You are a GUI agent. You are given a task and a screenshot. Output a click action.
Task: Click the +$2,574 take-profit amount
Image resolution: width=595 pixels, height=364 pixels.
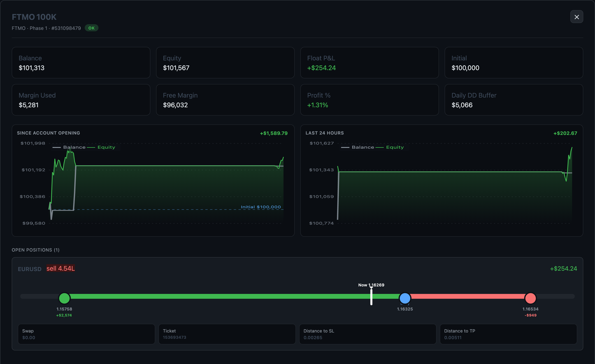pyautogui.click(x=64, y=315)
